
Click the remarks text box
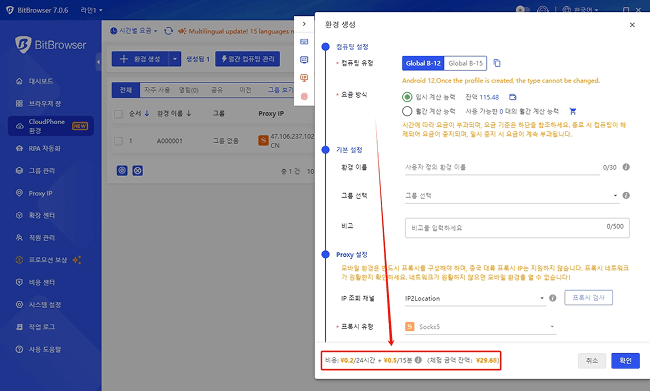[x=517, y=228]
